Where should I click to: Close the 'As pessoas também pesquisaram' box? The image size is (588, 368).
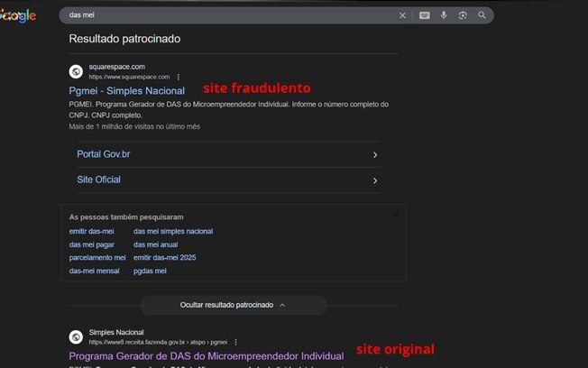click(395, 215)
